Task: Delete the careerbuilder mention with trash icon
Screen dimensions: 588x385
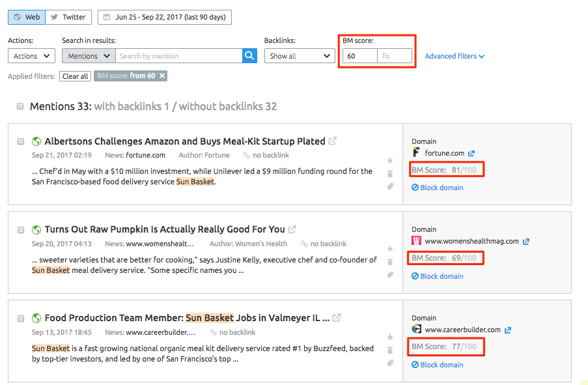Action: coord(390,350)
